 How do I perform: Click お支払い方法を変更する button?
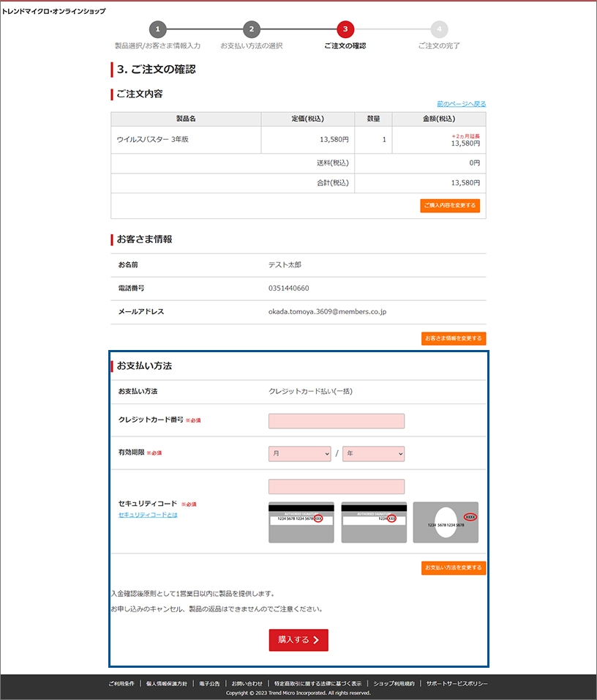coord(454,568)
